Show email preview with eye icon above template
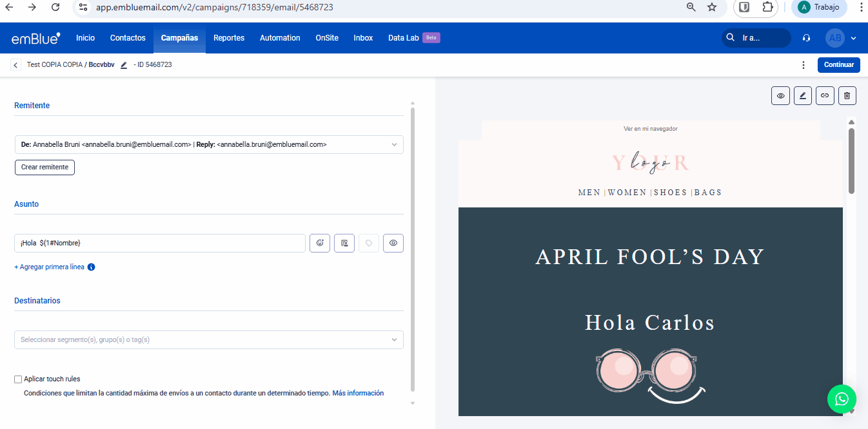868x429 pixels. tap(780, 96)
